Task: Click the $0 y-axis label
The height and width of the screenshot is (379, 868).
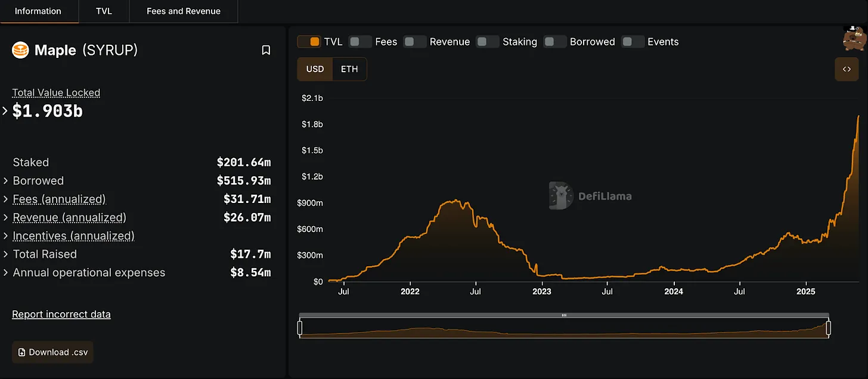Action: [318, 282]
